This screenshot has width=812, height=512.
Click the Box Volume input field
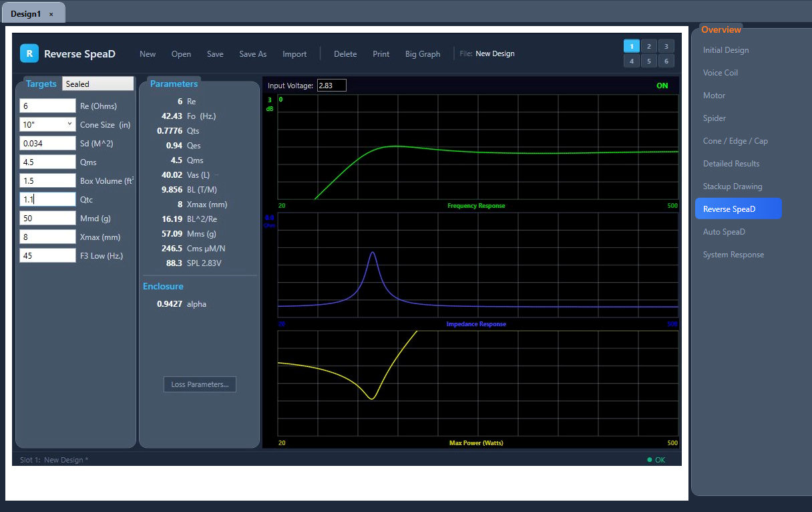[x=47, y=180]
